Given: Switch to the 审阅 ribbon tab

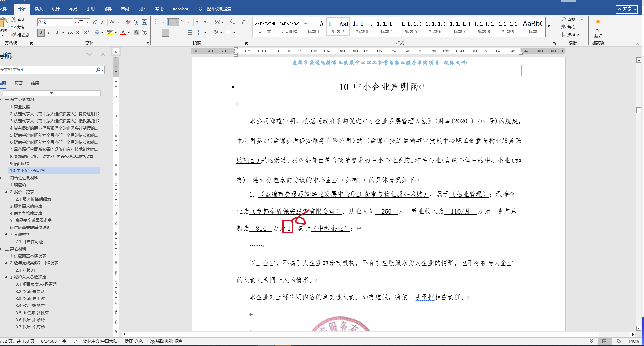Looking at the screenshot, I should coord(125,9).
